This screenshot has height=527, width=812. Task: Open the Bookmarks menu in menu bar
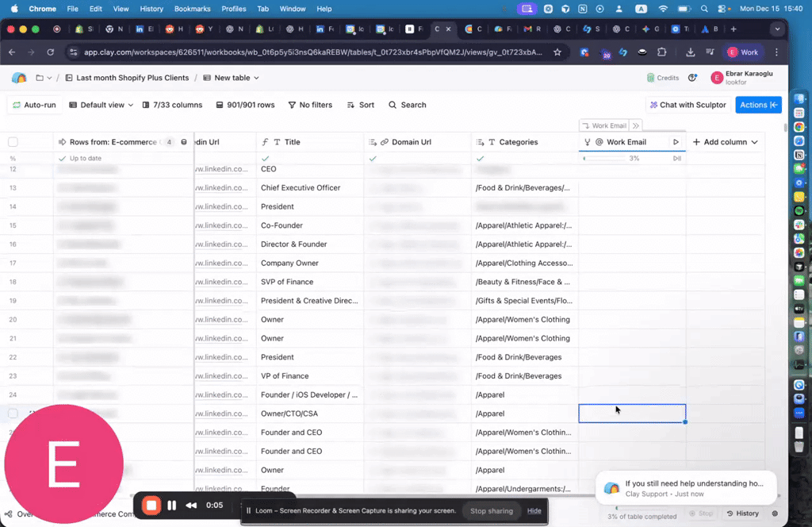(193, 9)
